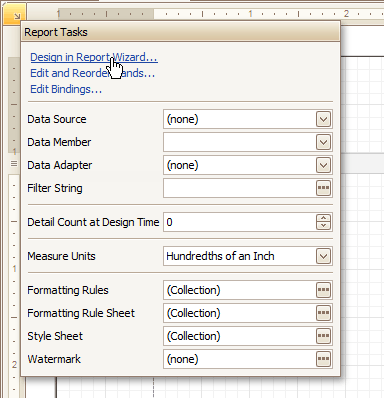Viewport: 384px width, 398px height.
Task: Expand the Measure Units dropdown
Action: [x=323, y=256]
